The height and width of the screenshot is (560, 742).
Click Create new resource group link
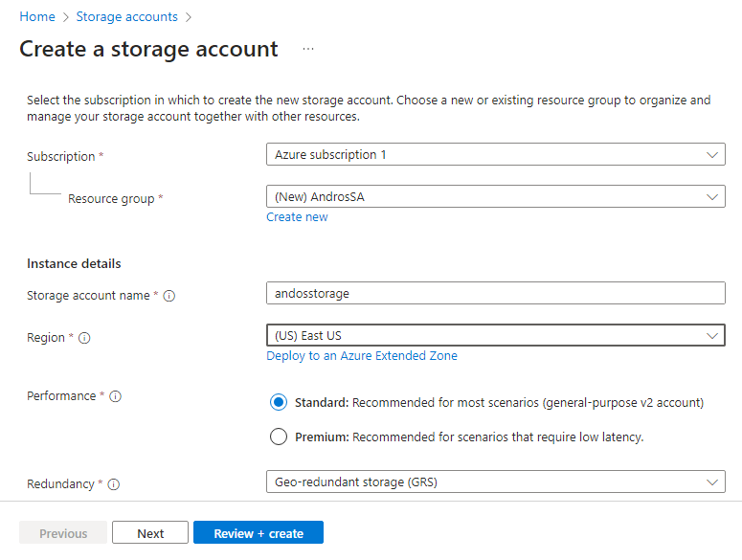pos(297,217)
